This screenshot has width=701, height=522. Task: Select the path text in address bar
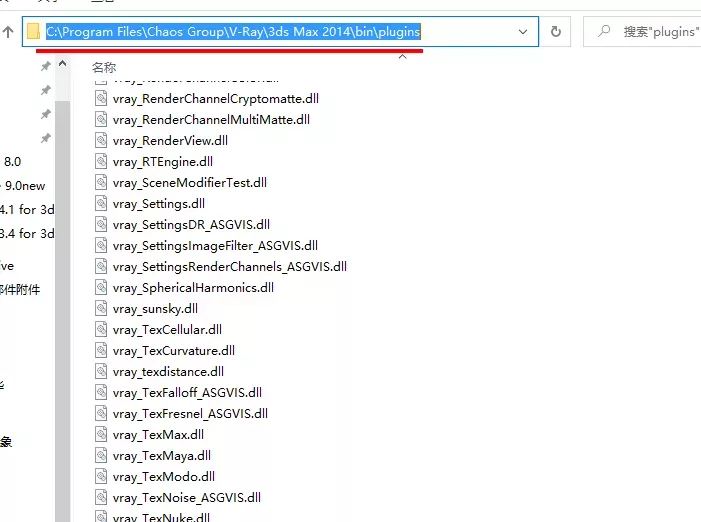pos(233,32)
